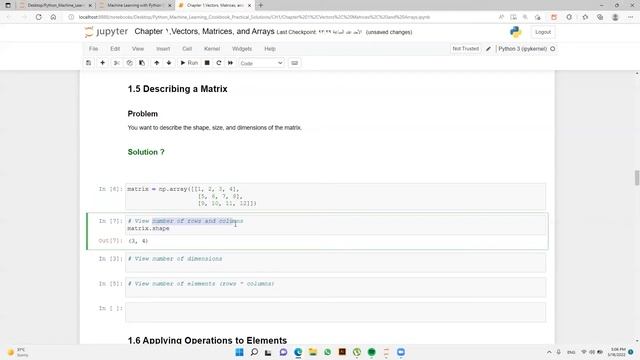Click the '1.5 Describing a Matrix' heading
This screenshot has height=360, width=640.
click(178, 89)
